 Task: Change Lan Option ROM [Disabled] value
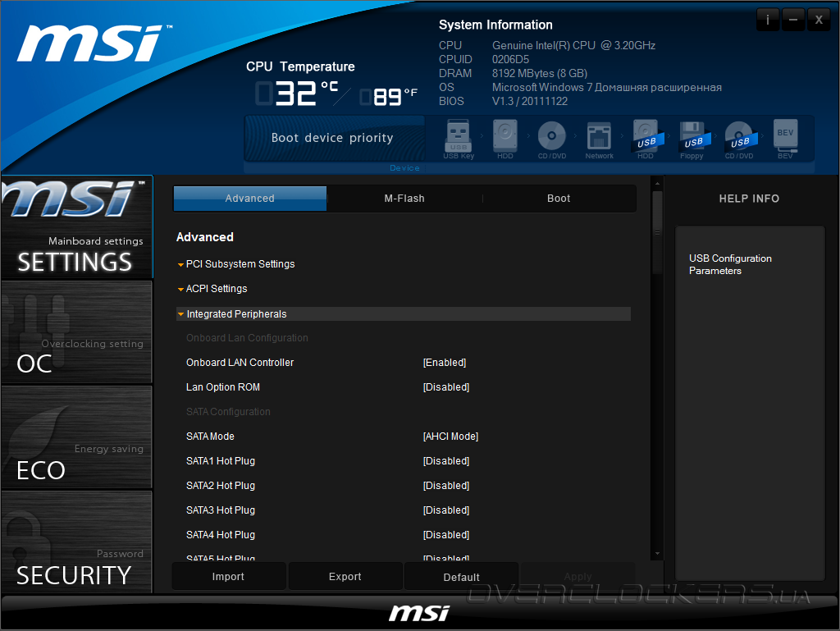[x=446, y=387]
